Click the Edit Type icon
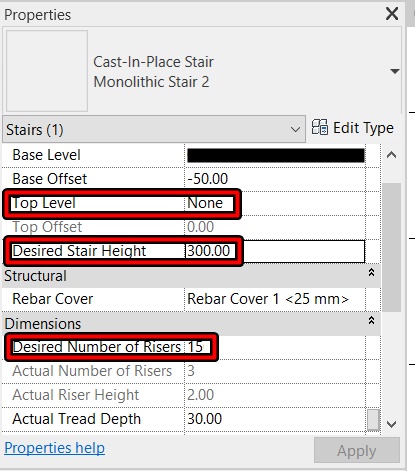 [320, 127]
